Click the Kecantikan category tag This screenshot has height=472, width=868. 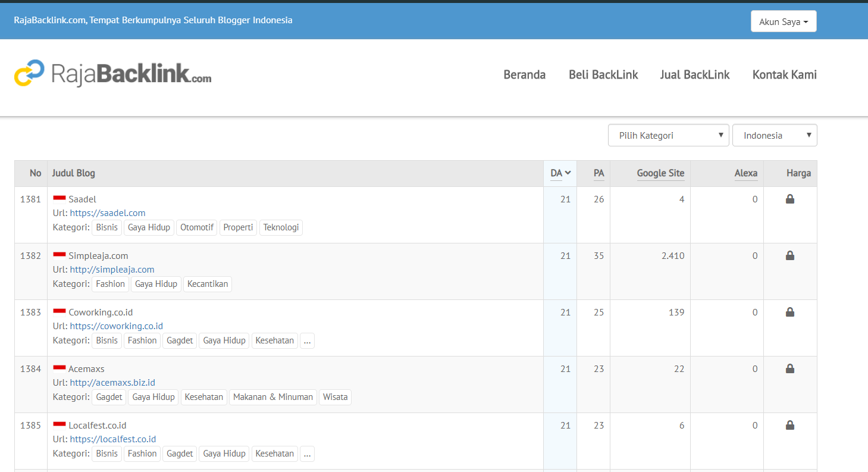[208, 284]
